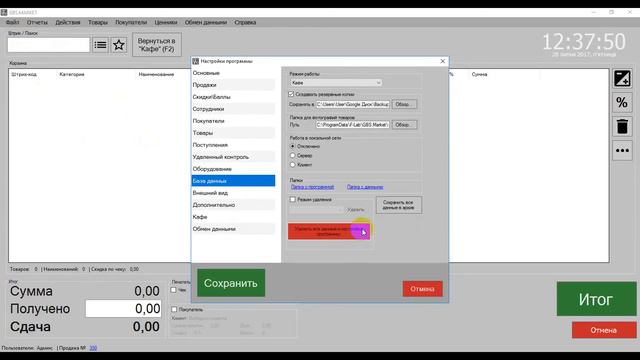Open the Файл menu

(13, 22)
